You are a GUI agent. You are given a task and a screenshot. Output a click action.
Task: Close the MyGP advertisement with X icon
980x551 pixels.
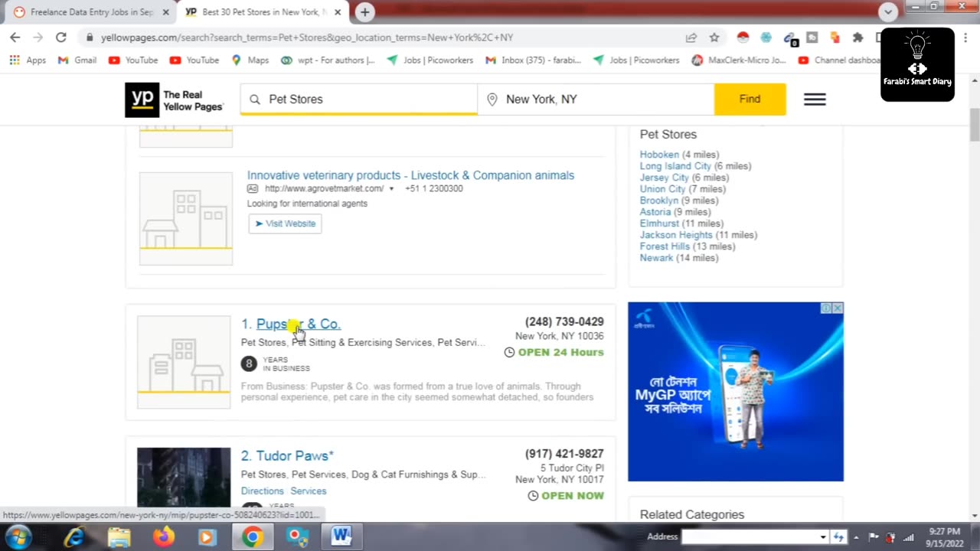838,308
